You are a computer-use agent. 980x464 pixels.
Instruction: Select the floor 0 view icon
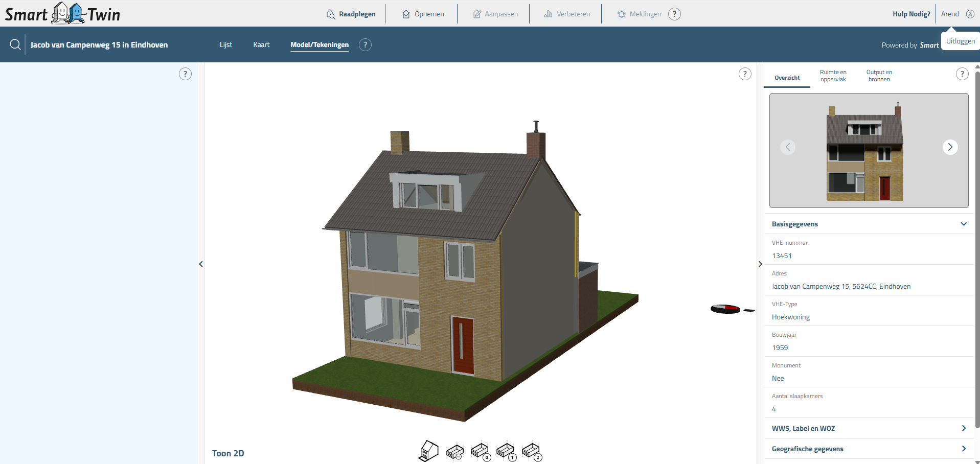click(x=480, y=452)
